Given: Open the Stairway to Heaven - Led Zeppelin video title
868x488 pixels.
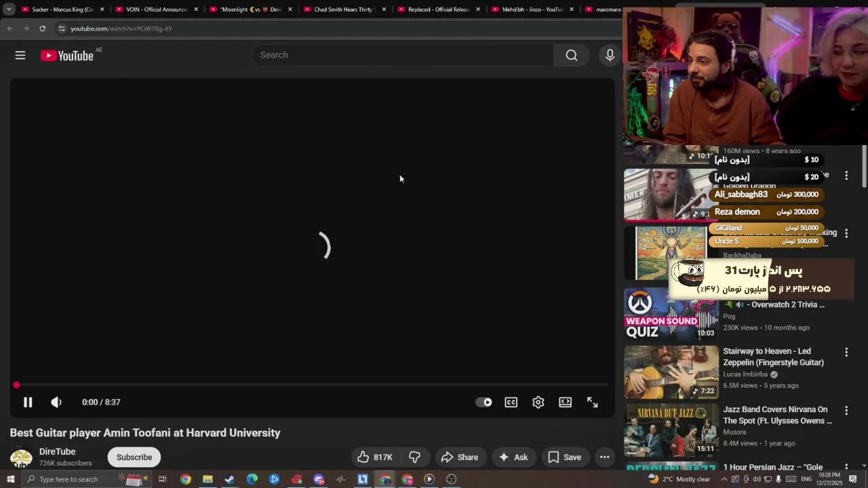Looking at the screenshot, I should click(x=773, y=357).
